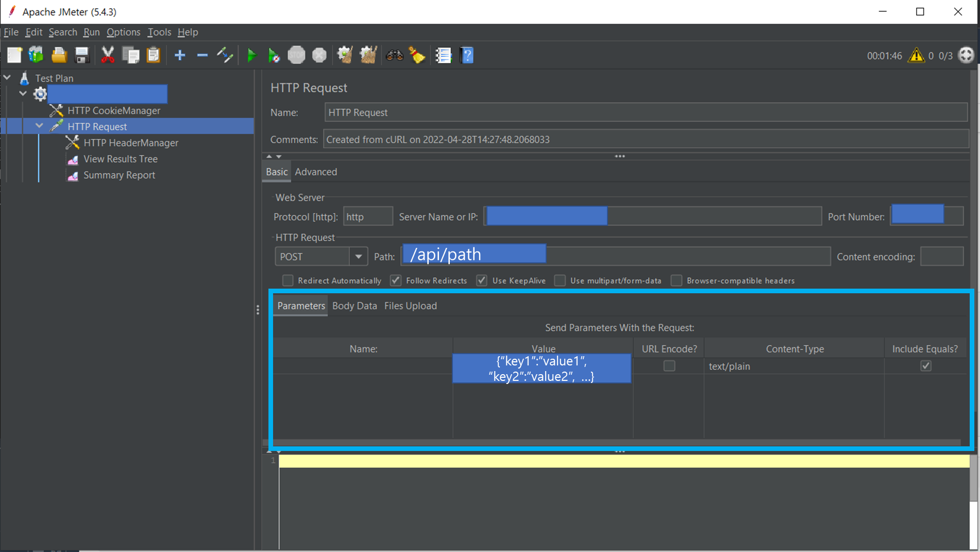Open the Templates icon in toolbar
Screen dimensions: 980x552
click(x=36, y=55)
